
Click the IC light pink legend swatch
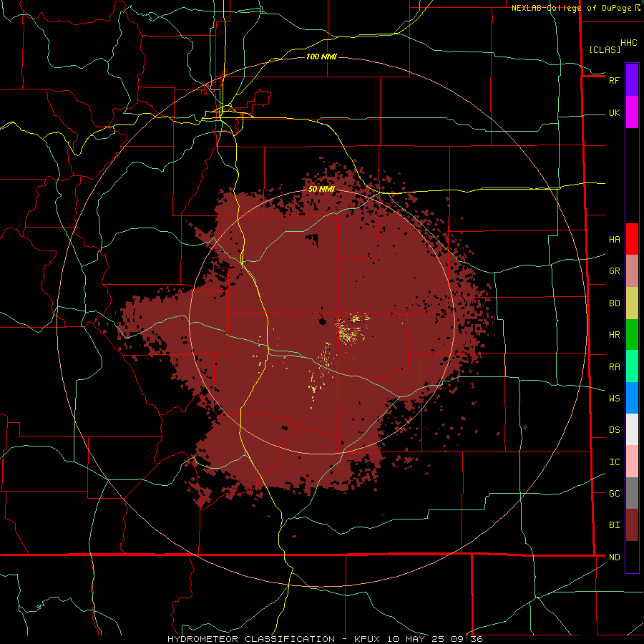[632, 462]
